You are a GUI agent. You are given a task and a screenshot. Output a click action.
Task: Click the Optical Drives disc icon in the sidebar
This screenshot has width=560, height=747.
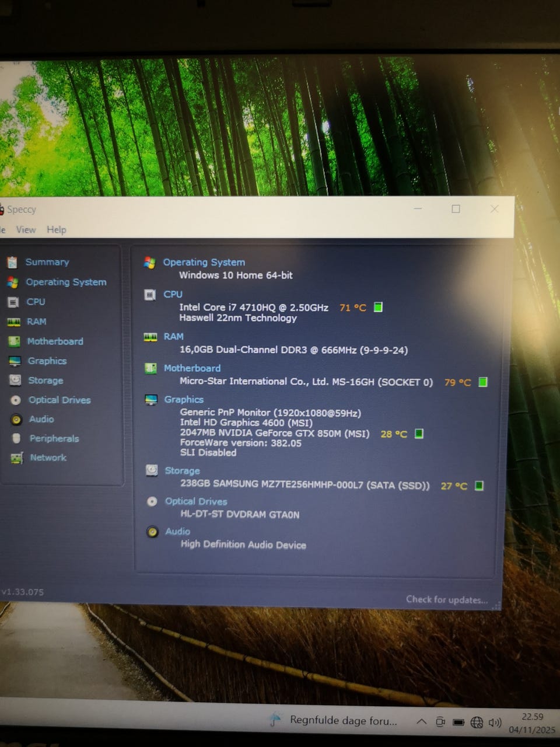16,400
